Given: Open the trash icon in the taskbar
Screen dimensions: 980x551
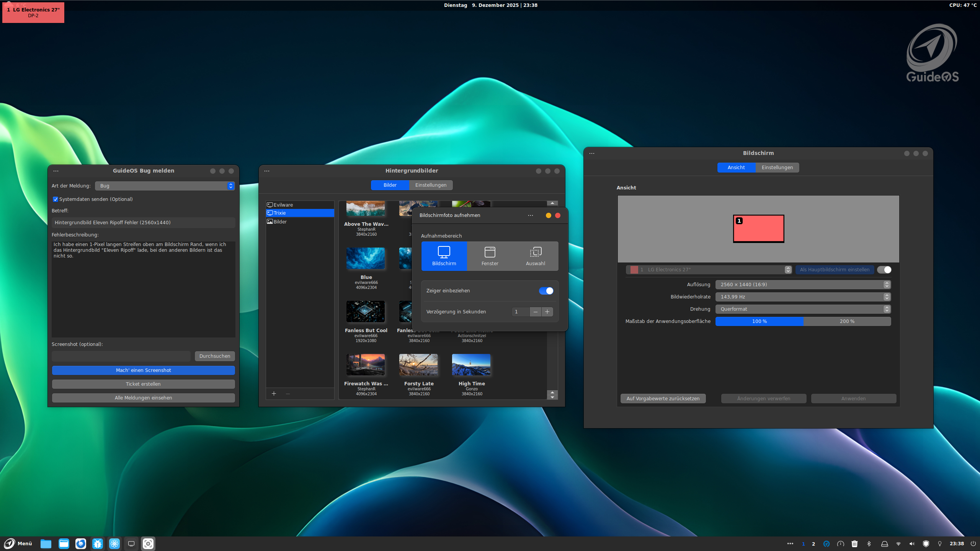Looking at the screenshot, I should pyautogui.click(x=854, y=544).
